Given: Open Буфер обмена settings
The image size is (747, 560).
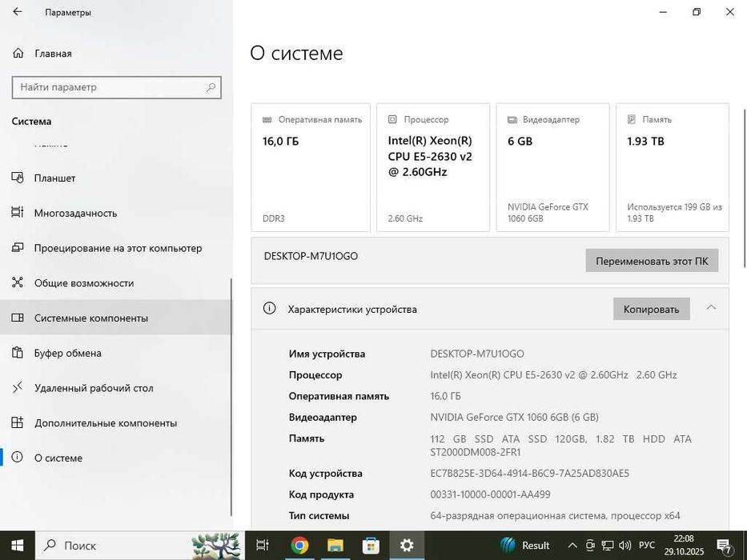Looking at the screenshot, I should pos(116,353).
